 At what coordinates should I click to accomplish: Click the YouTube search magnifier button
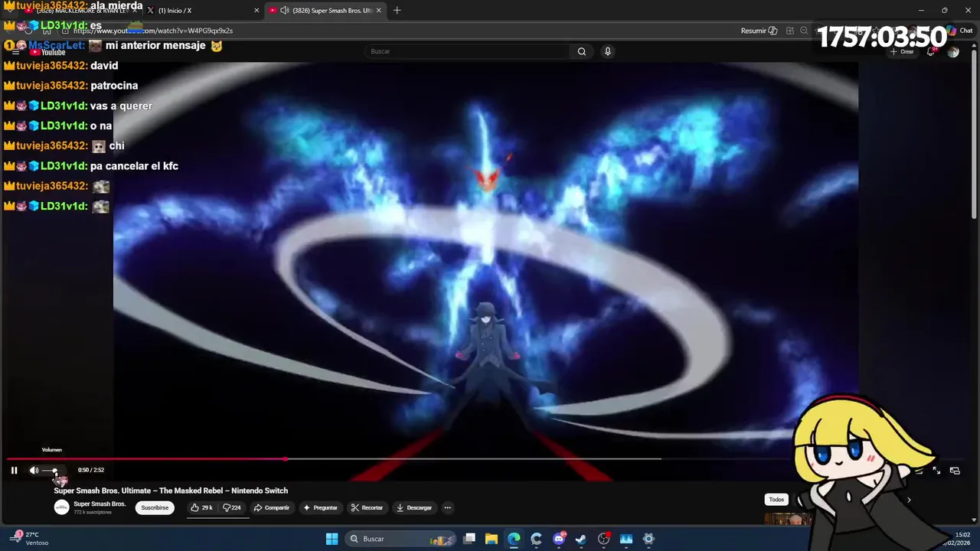tap(582, 51)
